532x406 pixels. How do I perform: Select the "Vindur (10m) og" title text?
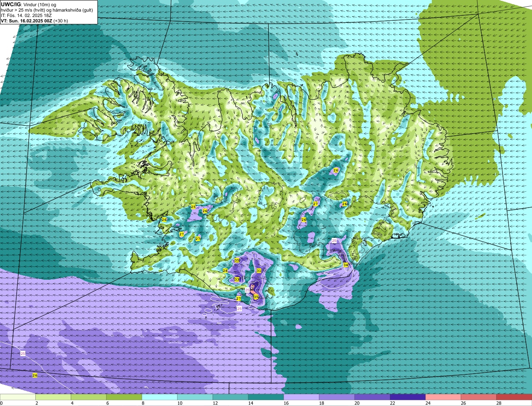pos(40,4)
